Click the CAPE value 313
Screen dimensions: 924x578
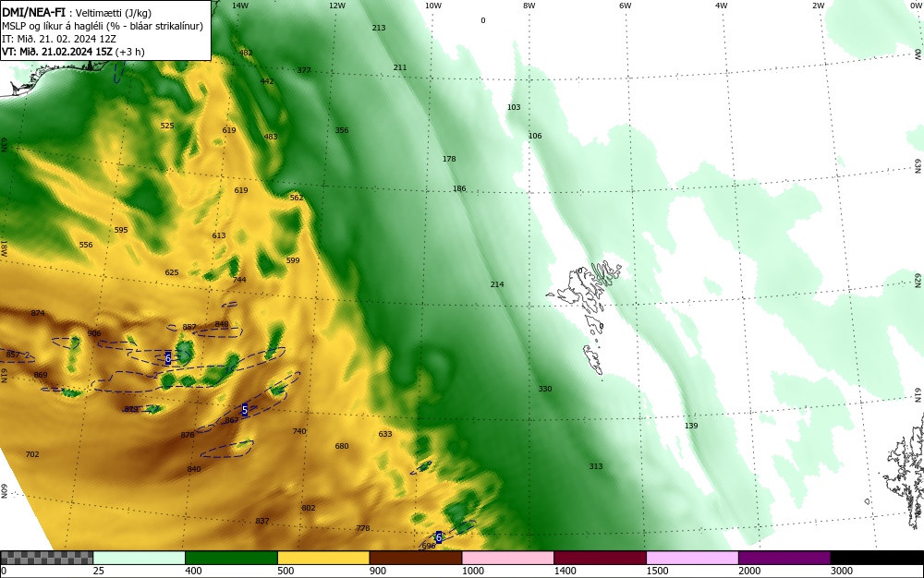tap(596, 466)
